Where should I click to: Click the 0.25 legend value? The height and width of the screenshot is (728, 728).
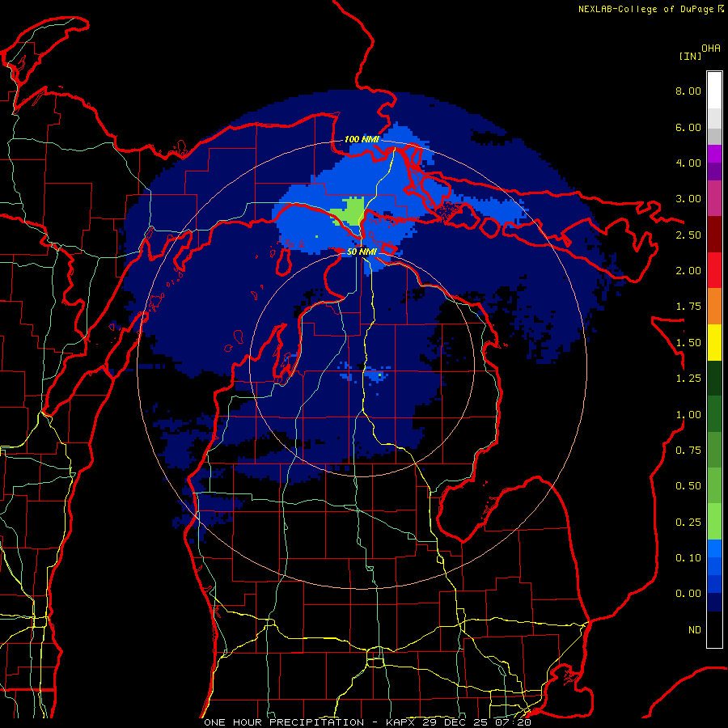coord(688,523)
